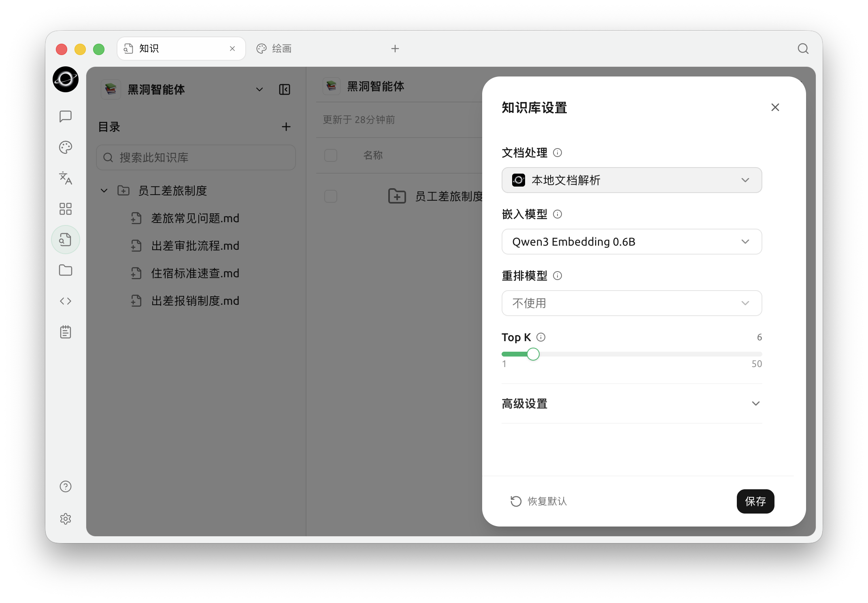Open the code sidebar icon

[x=66, y=301]
